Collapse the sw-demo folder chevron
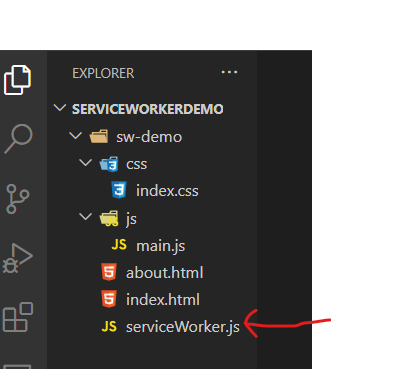 pos(75,136)
